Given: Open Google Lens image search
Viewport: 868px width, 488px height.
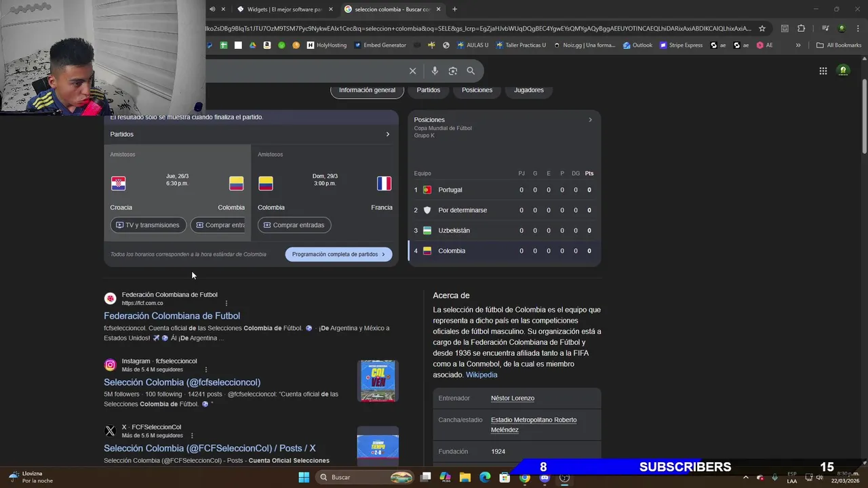Looking at the screenshot, I should click(x=453, y=70).
